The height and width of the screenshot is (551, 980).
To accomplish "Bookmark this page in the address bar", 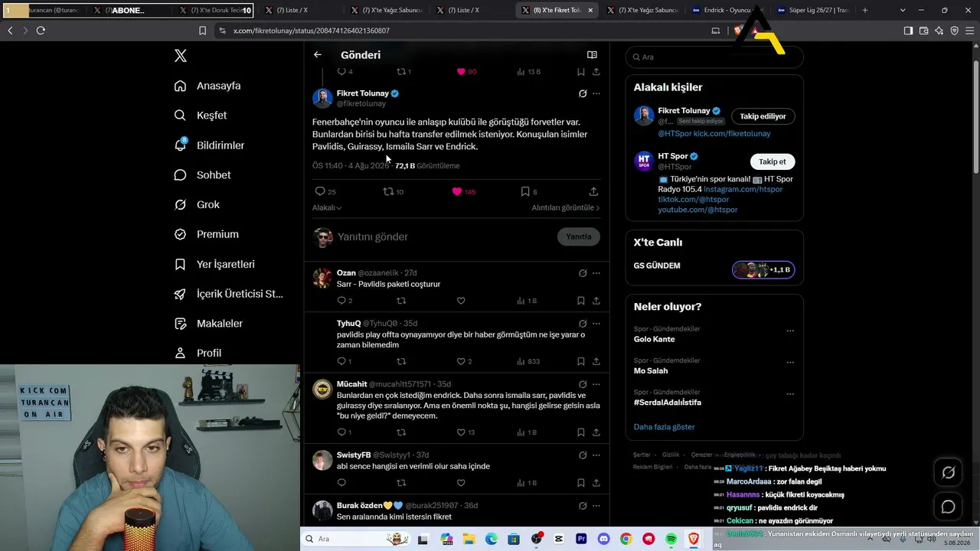I will (x=202, y=31).
